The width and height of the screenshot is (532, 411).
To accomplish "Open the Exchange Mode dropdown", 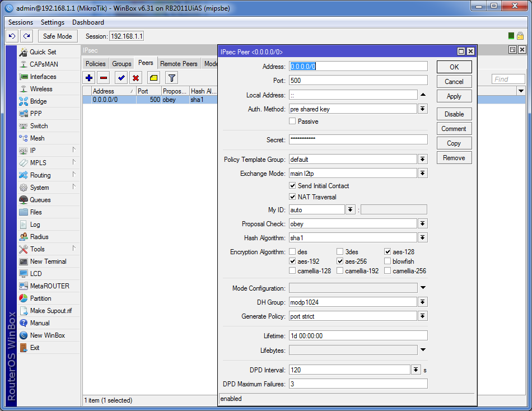I will click(422, 174).
